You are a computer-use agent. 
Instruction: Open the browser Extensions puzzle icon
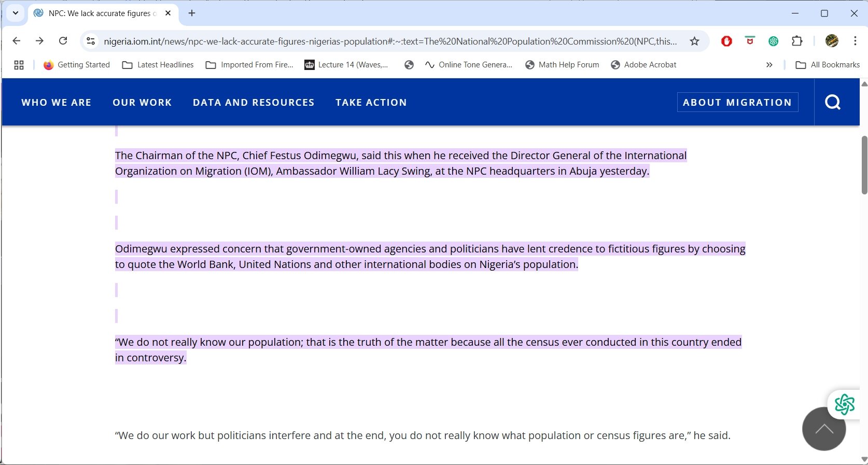[797, 41]
